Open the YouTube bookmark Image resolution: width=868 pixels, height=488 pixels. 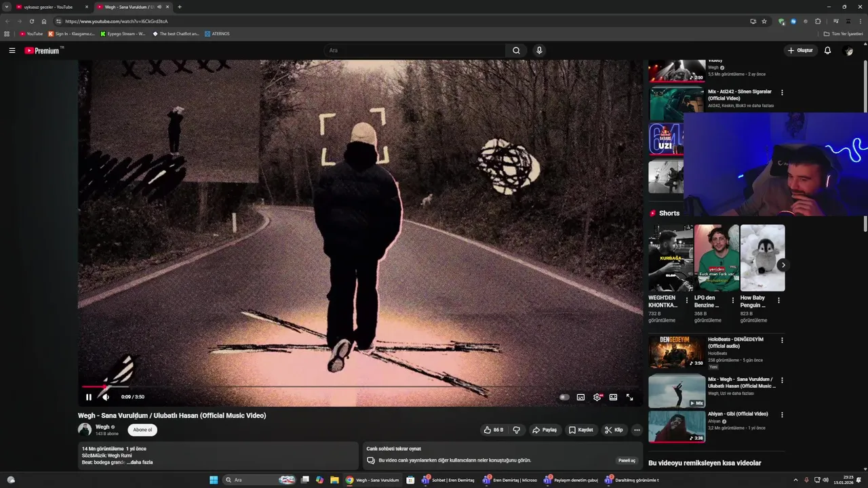pos(31,34)
